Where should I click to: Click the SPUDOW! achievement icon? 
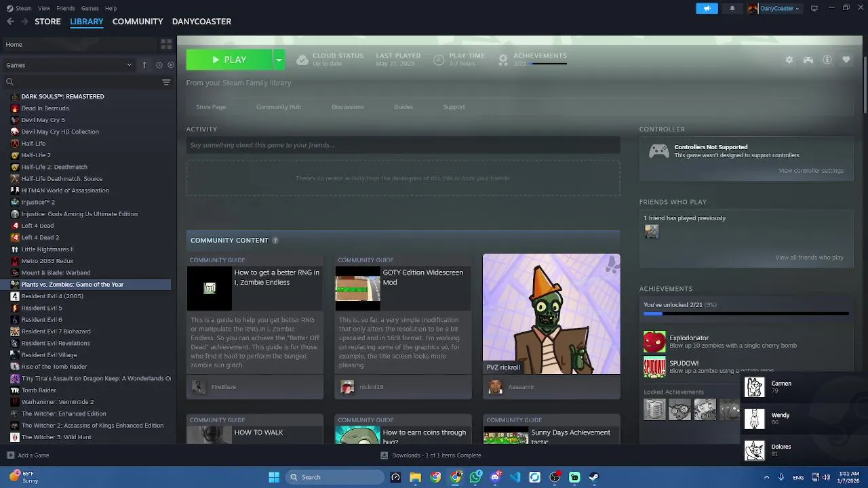coord(654,367)
